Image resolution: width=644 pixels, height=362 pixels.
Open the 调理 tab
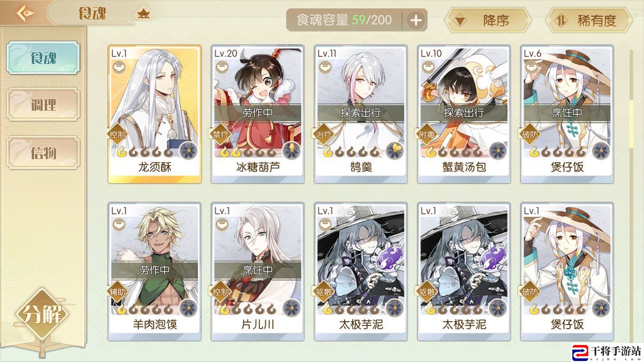[43, 104]
